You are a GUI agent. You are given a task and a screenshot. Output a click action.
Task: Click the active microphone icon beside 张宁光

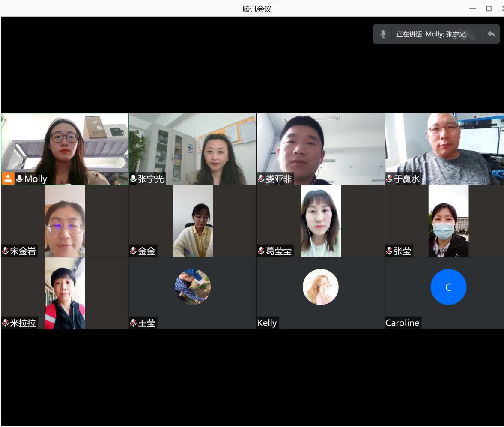click(x=133, y=179)
